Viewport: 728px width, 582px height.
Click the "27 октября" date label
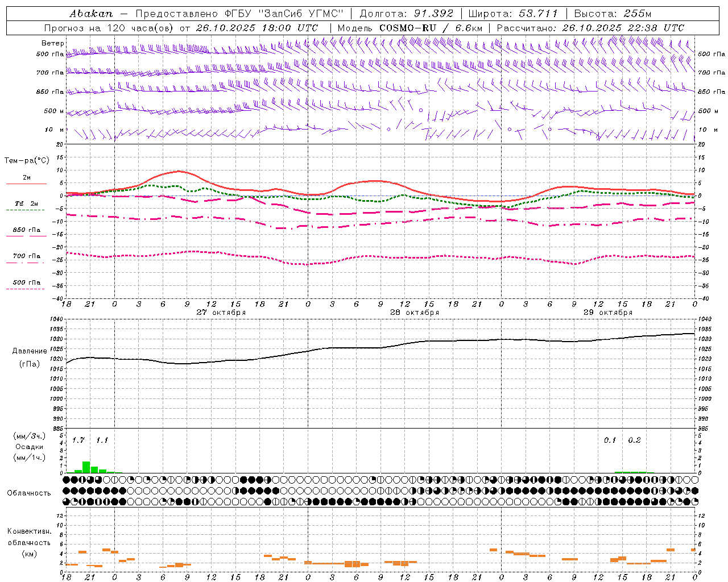click(x=221, y=313)
